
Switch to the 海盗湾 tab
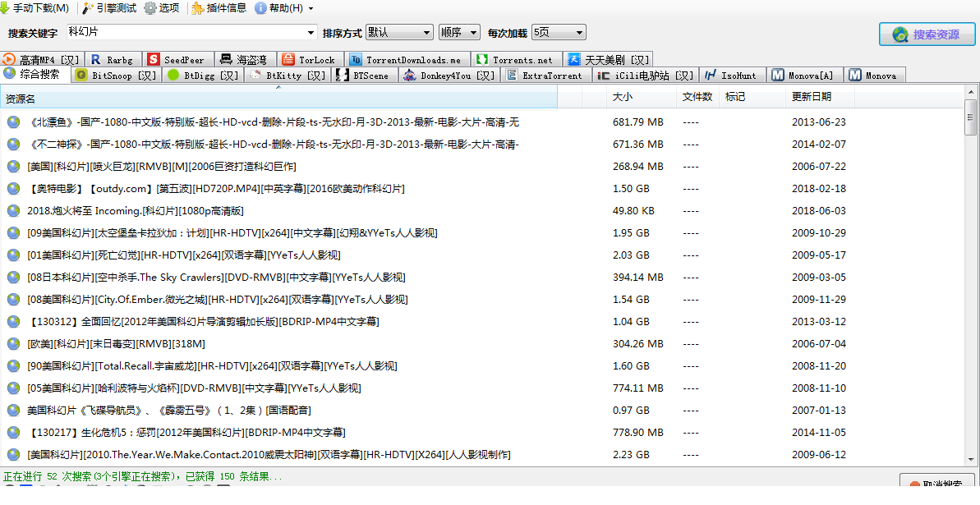click(x=245, y=60)
